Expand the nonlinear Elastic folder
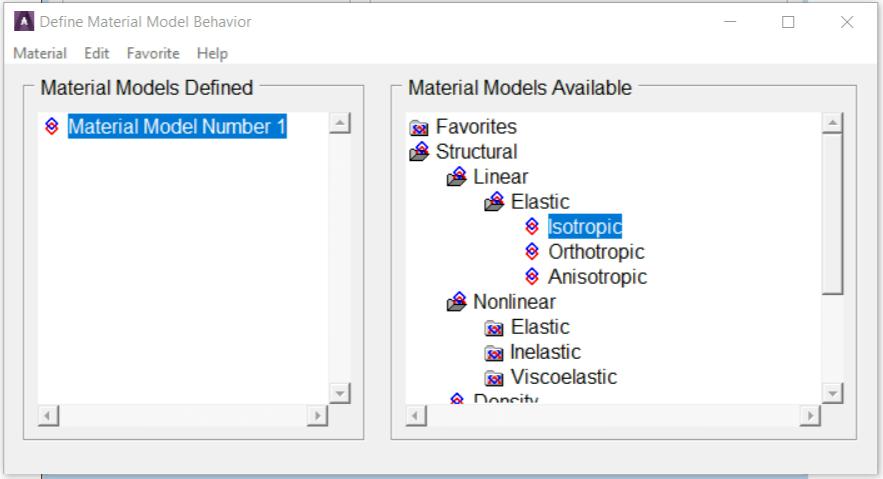883x479 pixels. [x=493, y=328]
